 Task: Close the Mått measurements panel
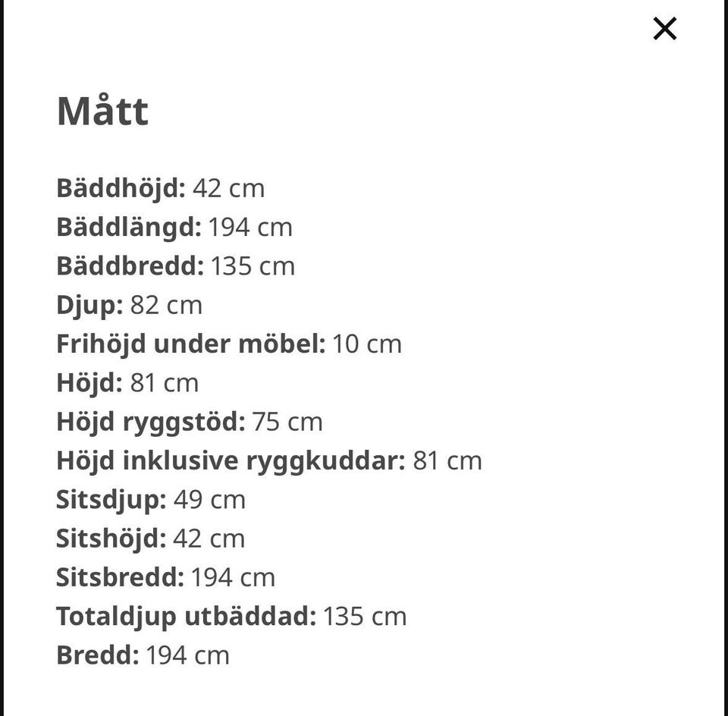pos(664,29)
